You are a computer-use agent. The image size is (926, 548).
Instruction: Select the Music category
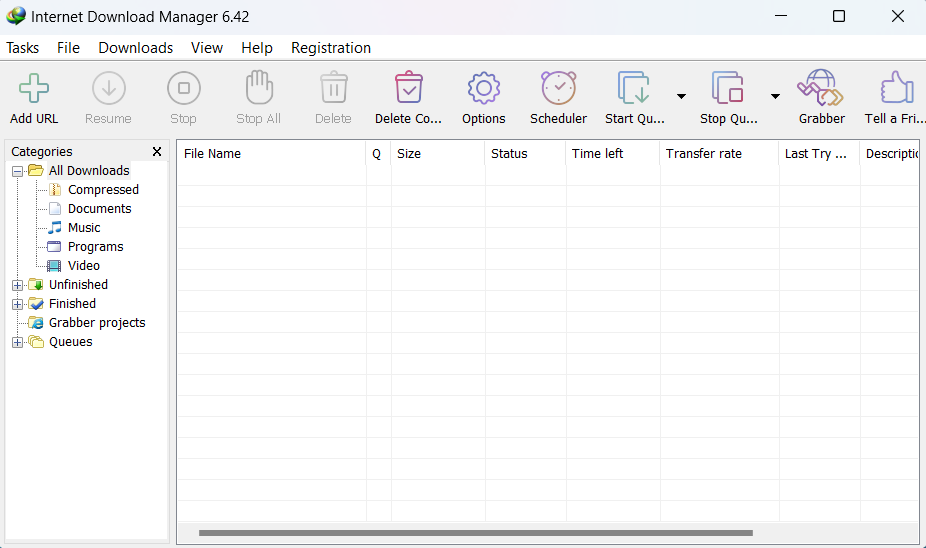click(x=84, y=227)
